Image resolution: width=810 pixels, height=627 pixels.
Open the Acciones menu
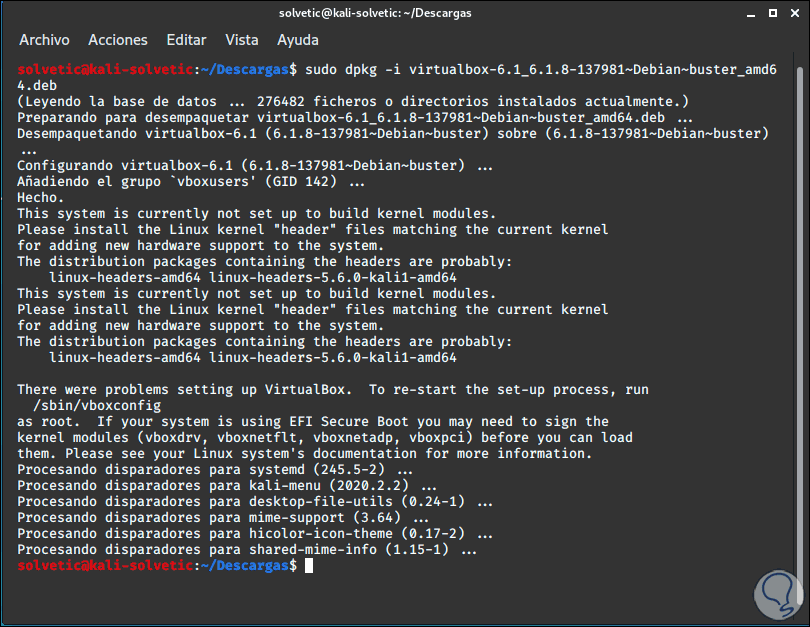[117, 40]
